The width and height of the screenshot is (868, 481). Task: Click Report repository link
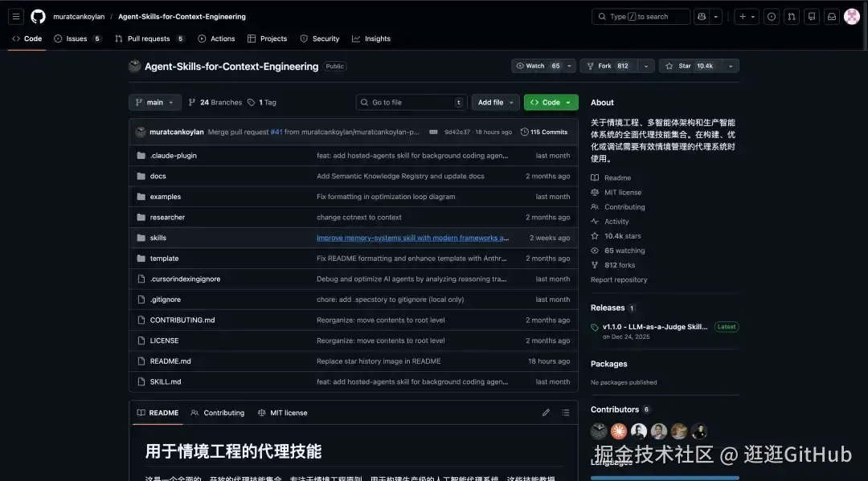click(618, 279)
